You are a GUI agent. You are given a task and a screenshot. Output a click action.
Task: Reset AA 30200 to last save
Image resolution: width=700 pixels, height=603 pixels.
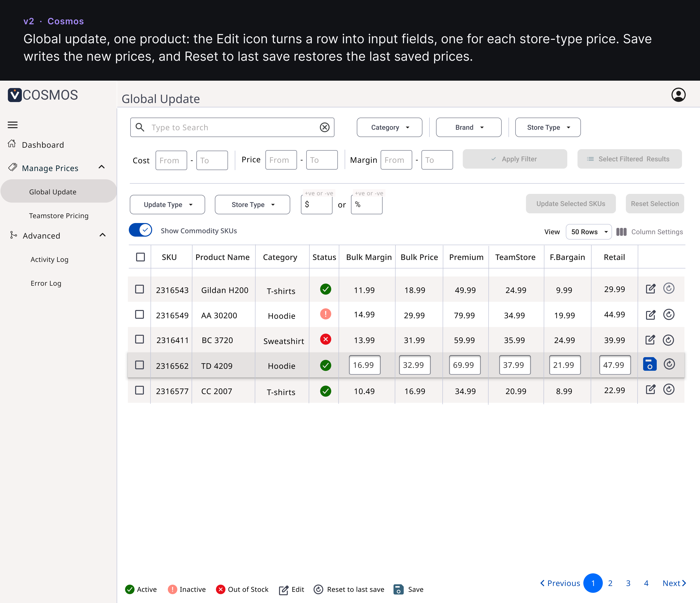(669, 314)
